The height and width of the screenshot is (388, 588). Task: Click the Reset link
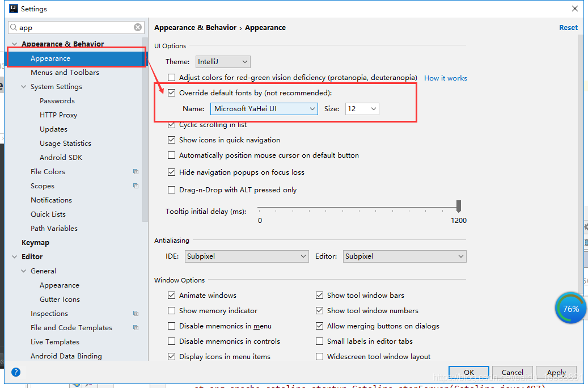point(568,27)
